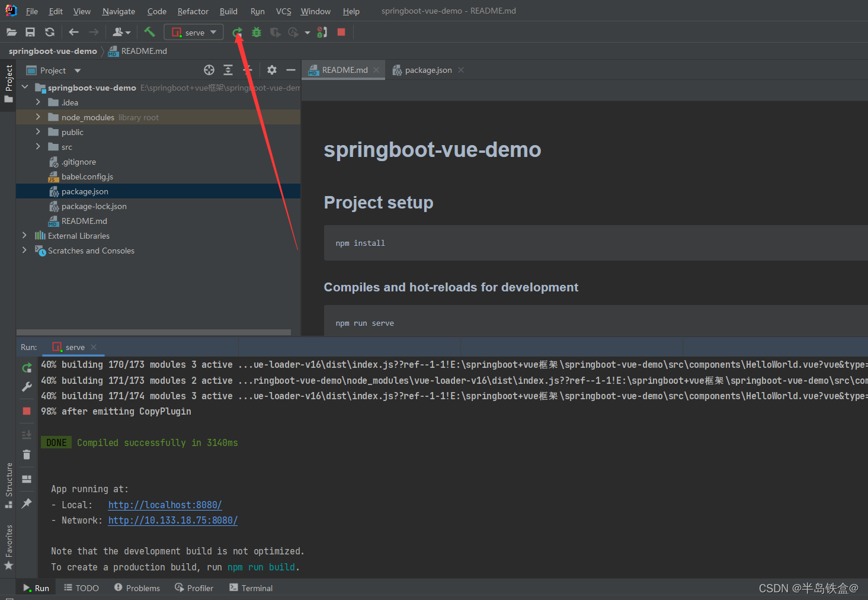Toggle the Favorites tool window side button
This screenshot has width=868, height=600.
(8, 547)
